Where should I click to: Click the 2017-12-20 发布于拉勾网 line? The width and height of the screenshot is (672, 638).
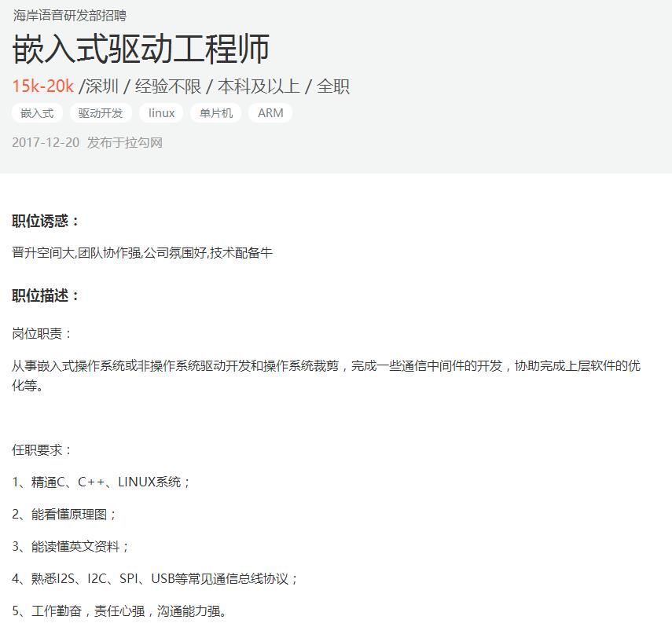(87, 142)
